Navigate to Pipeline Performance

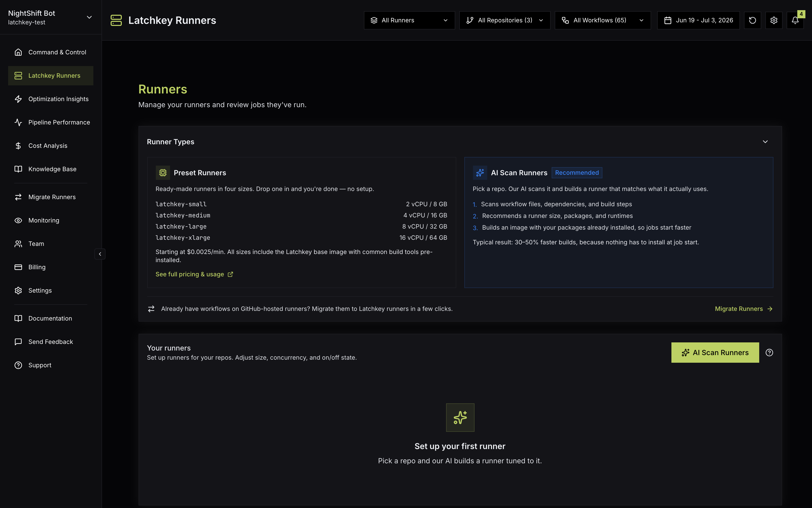coord(51,122)
